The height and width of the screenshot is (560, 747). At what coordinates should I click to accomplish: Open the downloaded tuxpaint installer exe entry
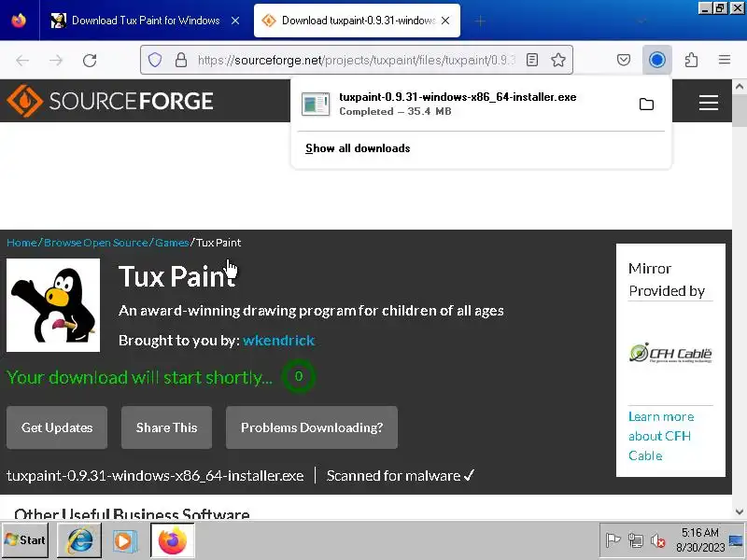point(458,104)
